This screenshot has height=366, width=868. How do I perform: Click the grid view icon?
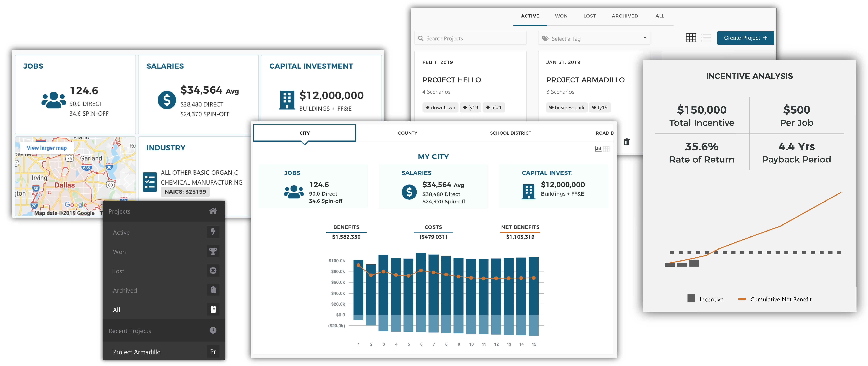(691, 38)
